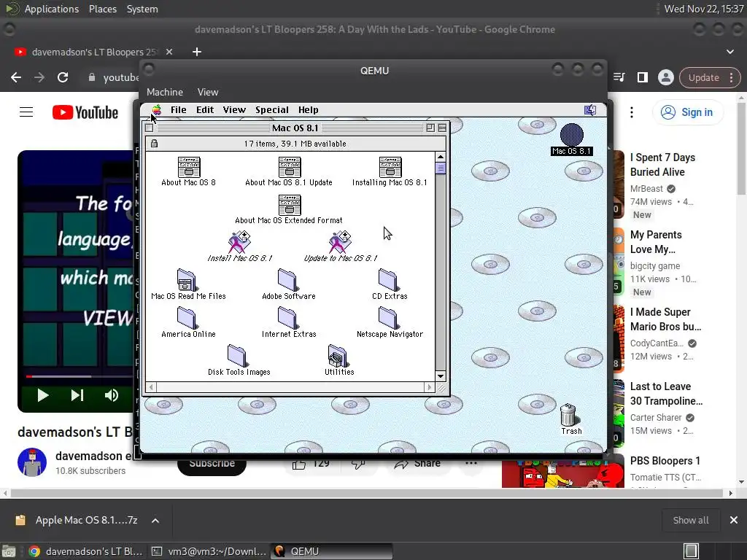Click Show all downloads button
Image resolution: width=747 pixels, height=560 pixels.
point(691,520)
